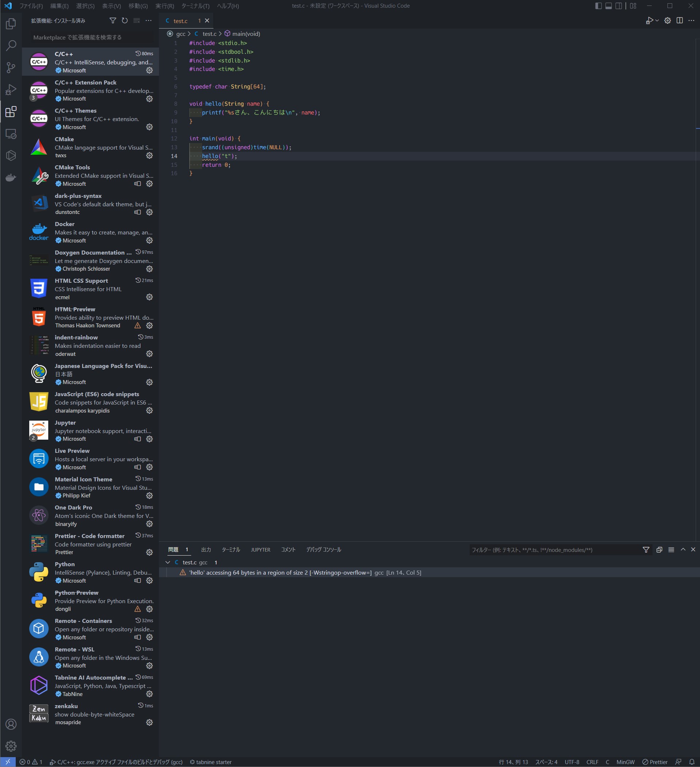The image size is (700, 767).
Task: Open manage gear for Docker extension
Action: 150,240
